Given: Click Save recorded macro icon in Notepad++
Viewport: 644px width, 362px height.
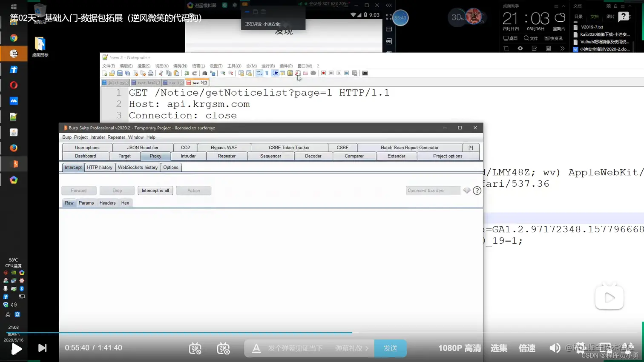Looking at the screenshot, I should [x=354, y=73].
